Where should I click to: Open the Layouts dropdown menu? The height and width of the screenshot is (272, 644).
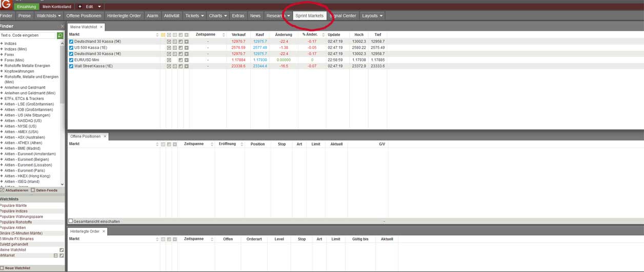pos(372,16)
